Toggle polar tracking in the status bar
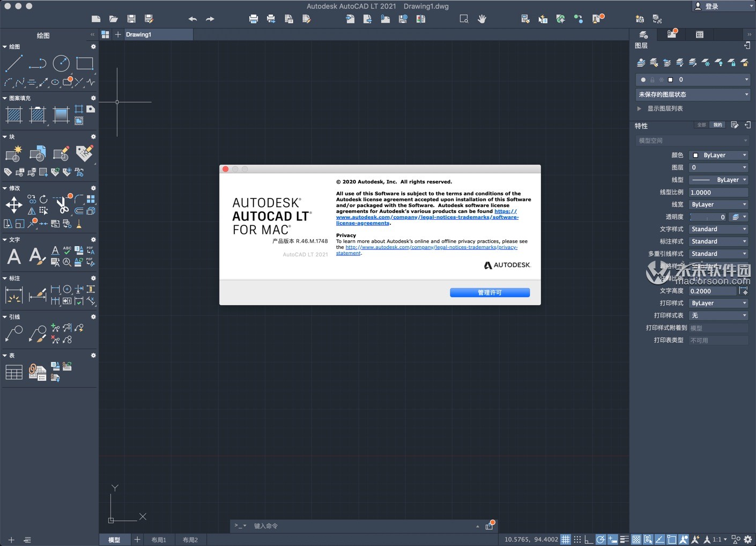Screen dimensions: 756x546 601,539
